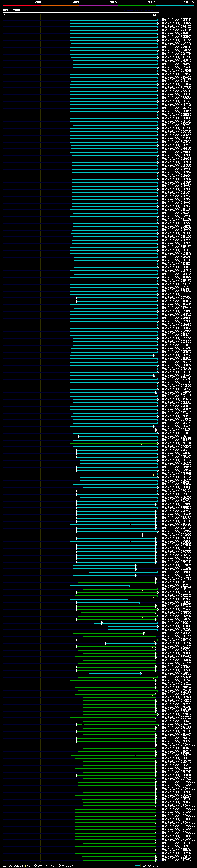Image resolution: width=197 pixels, height=868 pixels.
Task: Select label UniRef100_Q42242
Action: coord(176,585)
